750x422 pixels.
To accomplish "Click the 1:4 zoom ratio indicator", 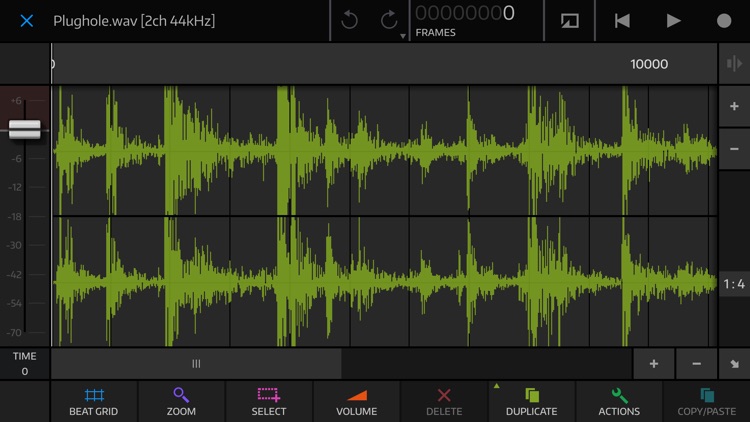I will (734, 284).
